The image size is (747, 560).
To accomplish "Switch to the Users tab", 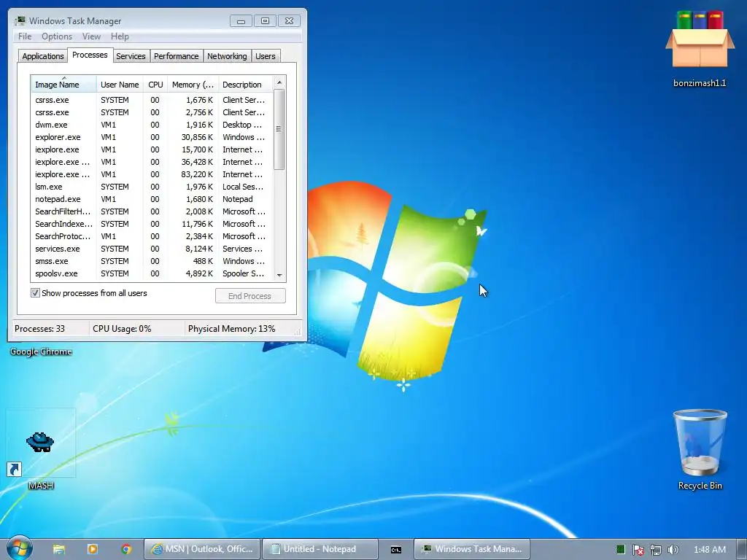I will 265,56.
